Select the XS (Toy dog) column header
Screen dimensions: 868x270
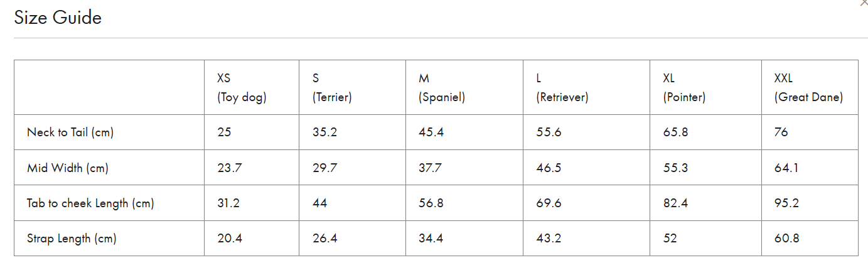point(252,87)
